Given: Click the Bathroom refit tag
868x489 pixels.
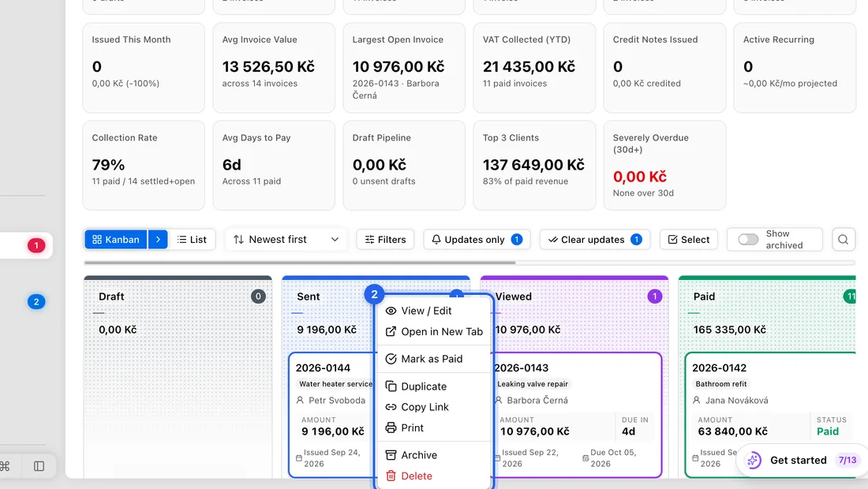Looking at the screenshot, I should click(720, 384).
